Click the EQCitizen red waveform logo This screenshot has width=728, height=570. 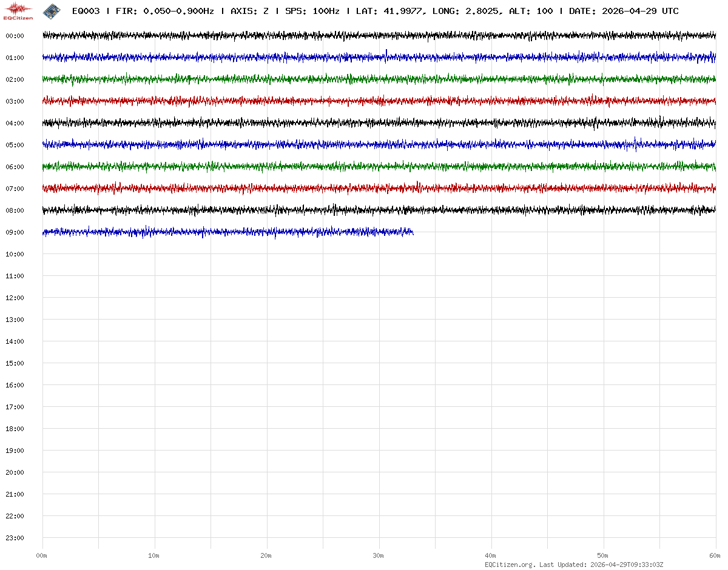(x=18, y=10)
